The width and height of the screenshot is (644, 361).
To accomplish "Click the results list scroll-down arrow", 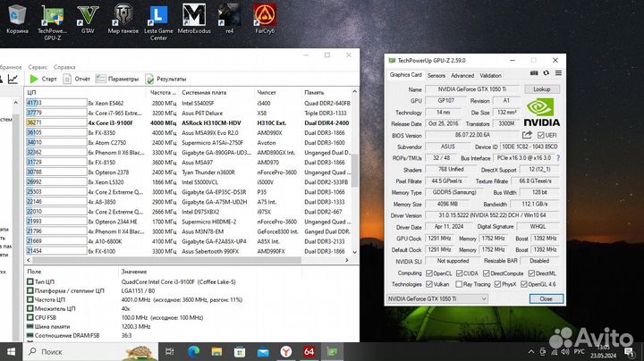I will tap(354, 252).
